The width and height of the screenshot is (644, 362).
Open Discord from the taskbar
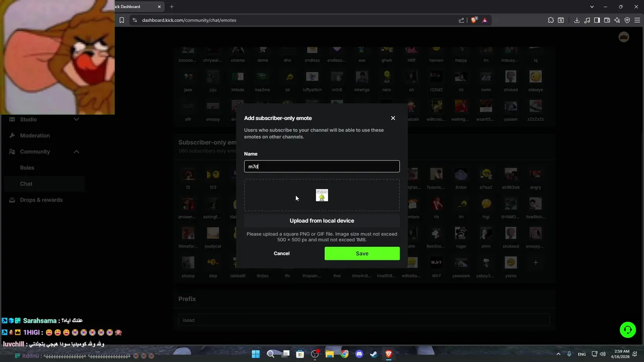359,354
